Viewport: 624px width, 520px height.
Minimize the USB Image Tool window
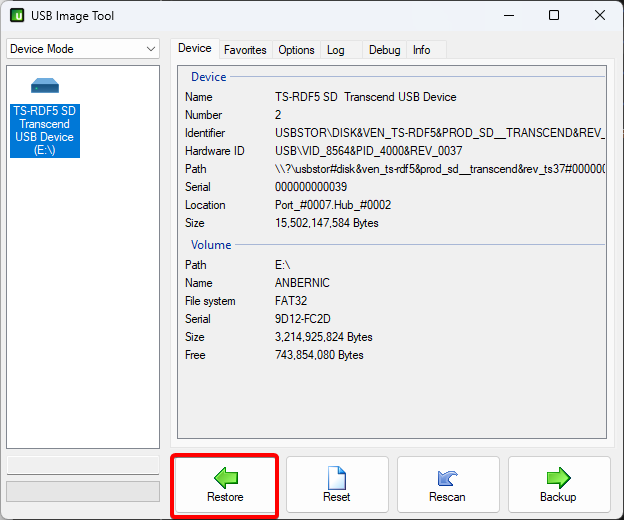pos(507,16)
